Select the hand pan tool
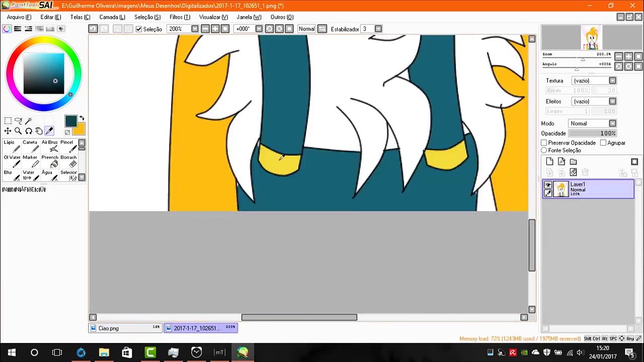 39,131
